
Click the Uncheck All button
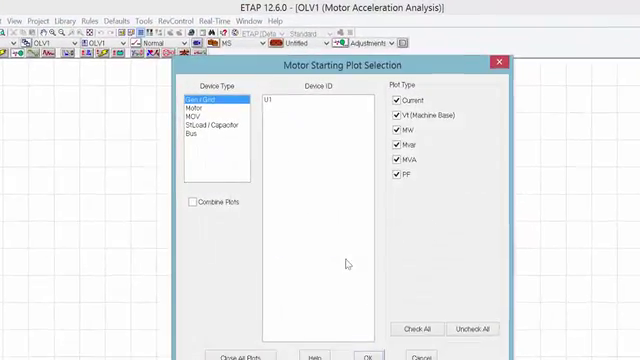tap(473, 329)
